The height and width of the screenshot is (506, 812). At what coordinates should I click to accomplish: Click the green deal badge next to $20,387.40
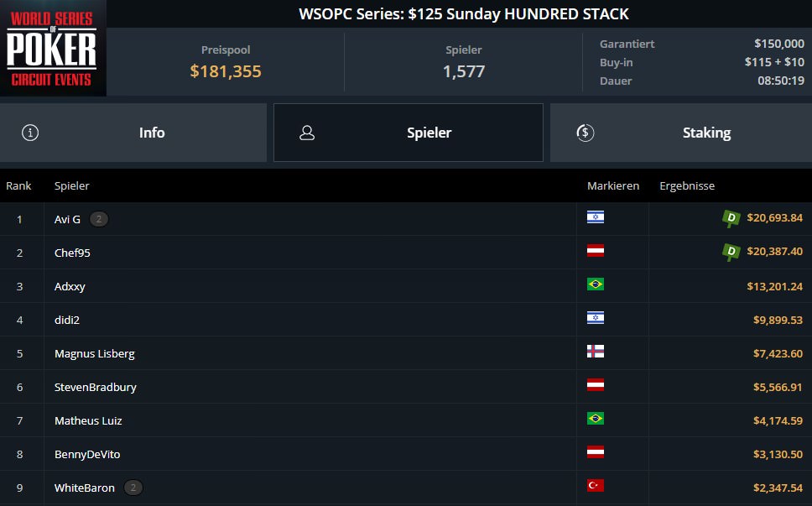coord(731,253)
